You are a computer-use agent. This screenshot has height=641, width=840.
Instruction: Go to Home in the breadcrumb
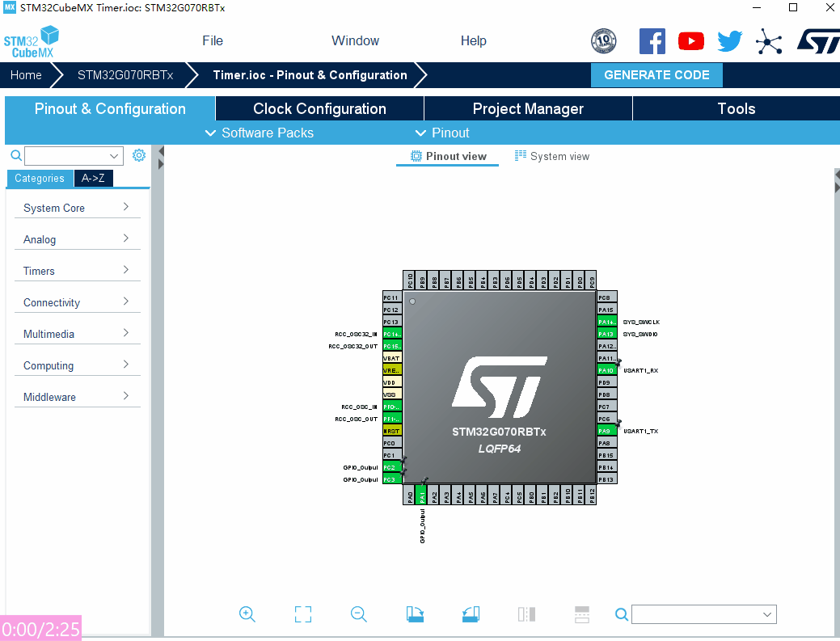point(26,75)
